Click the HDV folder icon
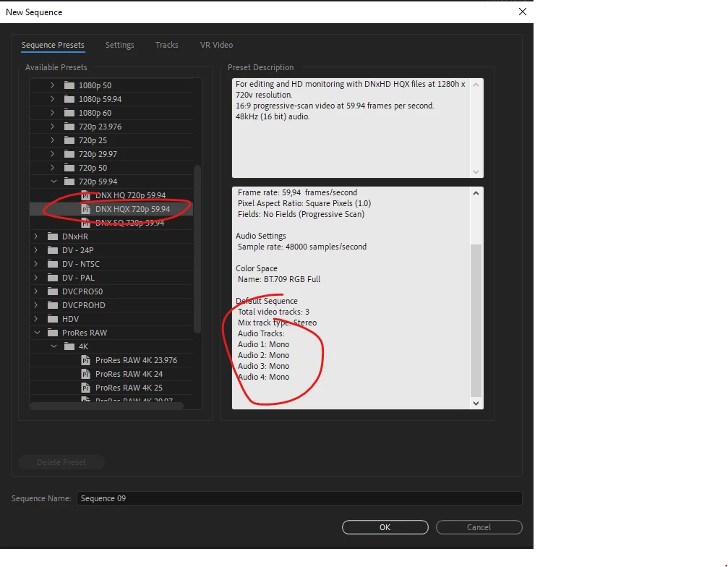The image size is (728, 567). pyautogui.click(x=53, y=319)
